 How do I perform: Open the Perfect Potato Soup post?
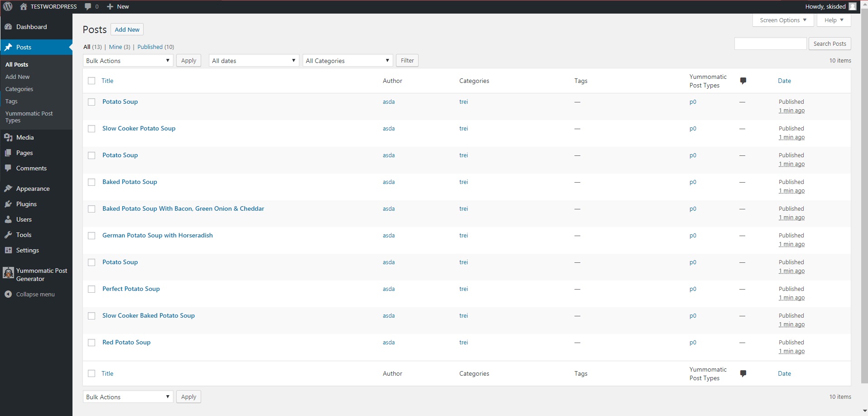point(131,289)
